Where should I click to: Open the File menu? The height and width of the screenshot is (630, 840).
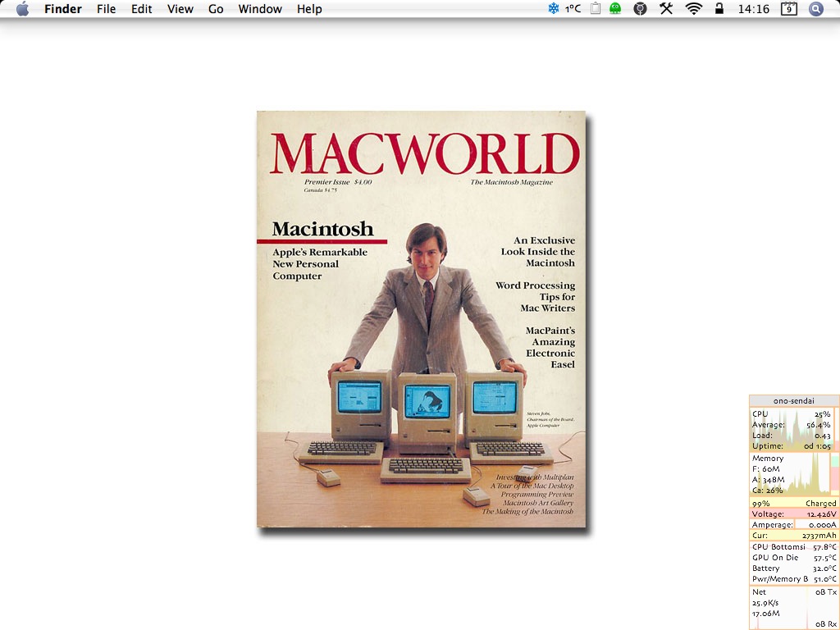click(106, 9)
